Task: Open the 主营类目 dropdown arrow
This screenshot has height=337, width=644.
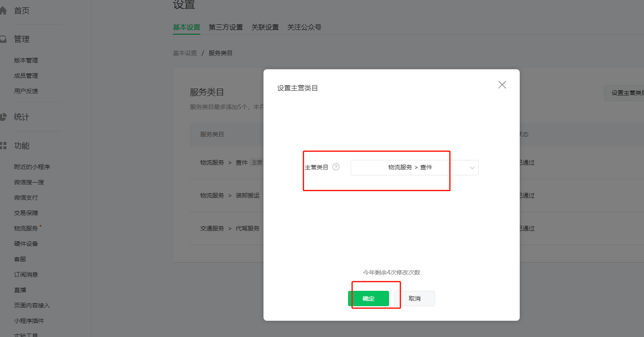Action: click(x=472, y=168)
